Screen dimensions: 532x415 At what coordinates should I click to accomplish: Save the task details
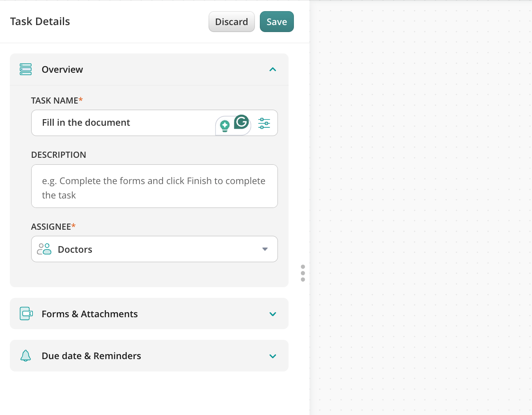(276, 22)
